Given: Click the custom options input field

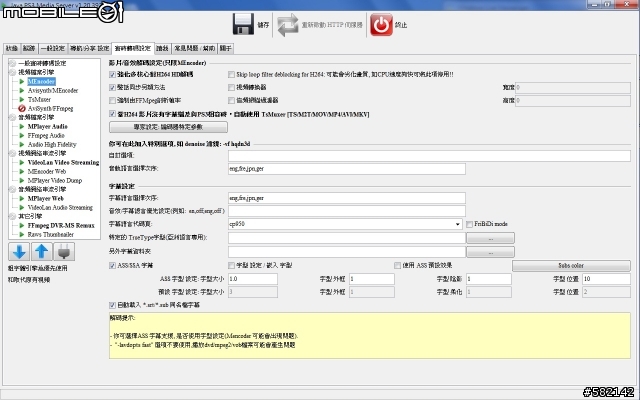Looking at the screenshot, I should pyautogui.click(x=429, y=156).
